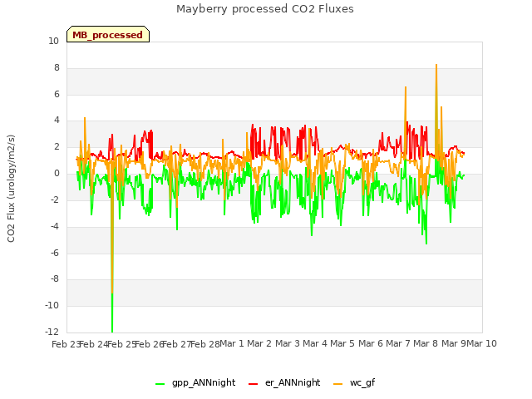Click the y-axis value 2

coord(57,146)
